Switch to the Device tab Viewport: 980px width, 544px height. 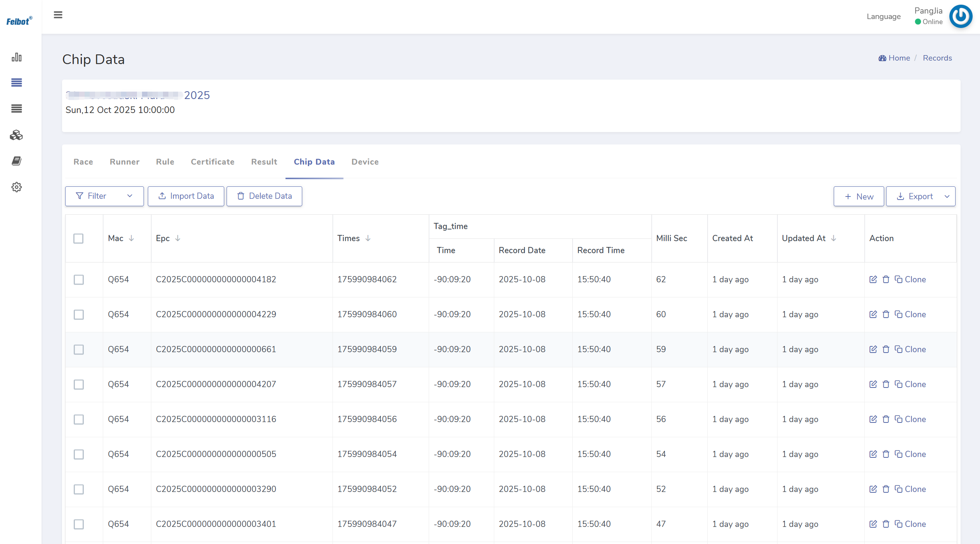pos(365,162)
